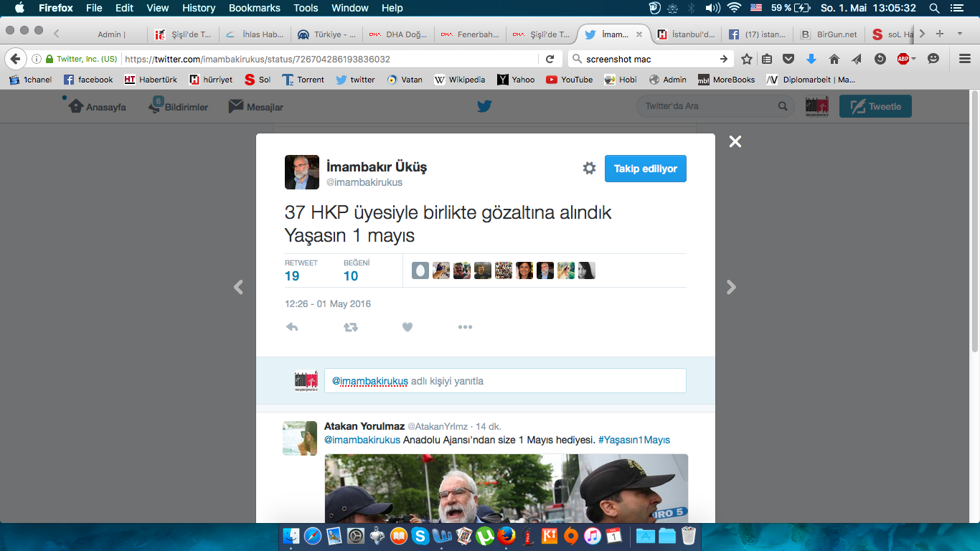Go to previous tweet with left arrow

click(x=238, y=288)
